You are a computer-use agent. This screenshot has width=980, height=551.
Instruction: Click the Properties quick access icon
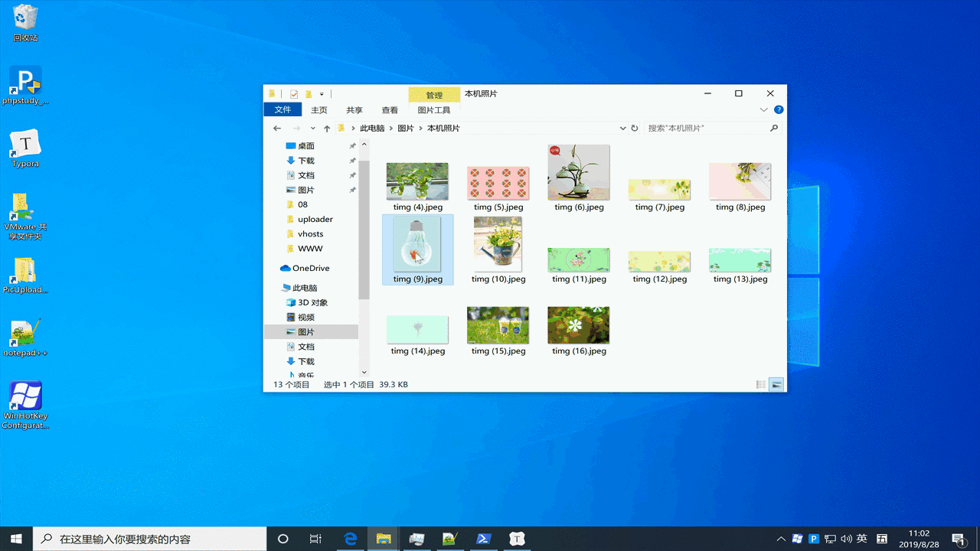[294, 94]
